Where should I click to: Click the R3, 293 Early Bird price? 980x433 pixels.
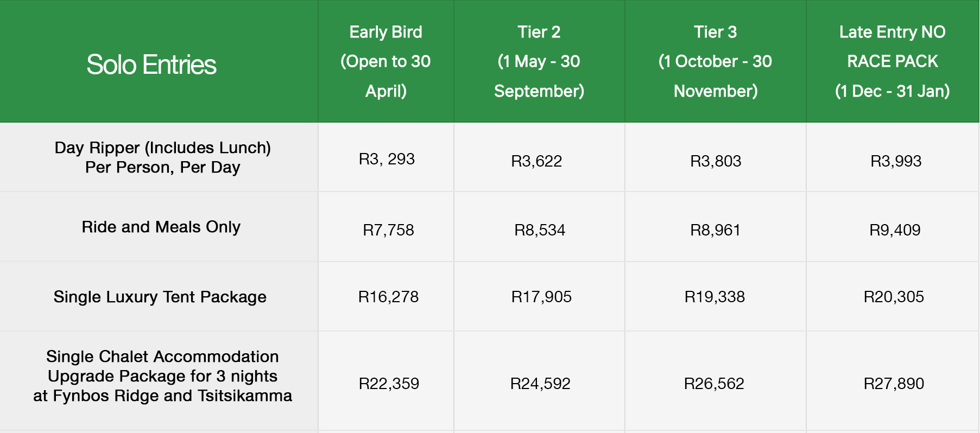[x=387, y=159]
